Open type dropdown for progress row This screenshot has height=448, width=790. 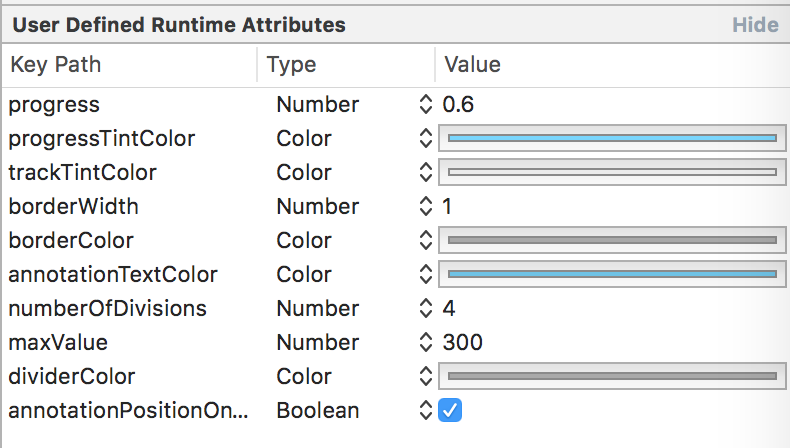click(424, 104)
